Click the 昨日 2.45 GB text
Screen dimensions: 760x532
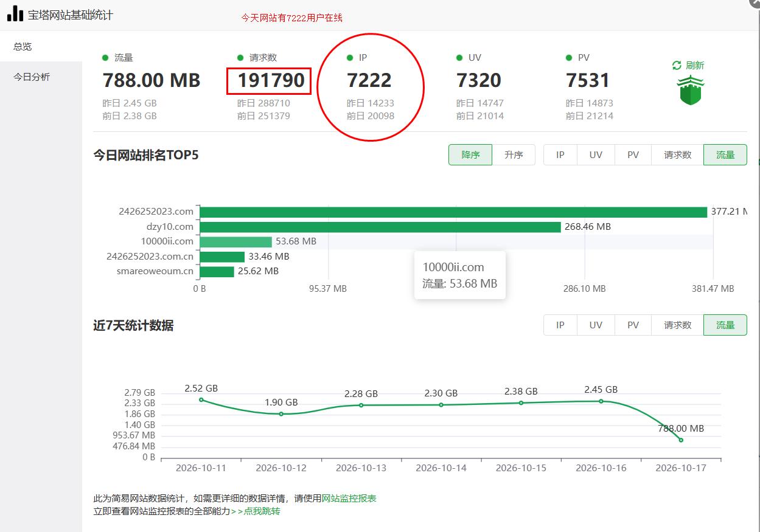coord(130,103)
